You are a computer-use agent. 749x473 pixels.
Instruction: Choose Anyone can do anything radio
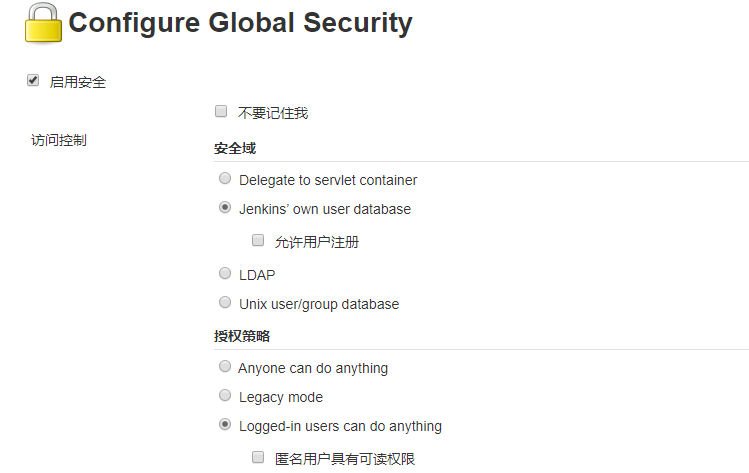pos(225,367)
